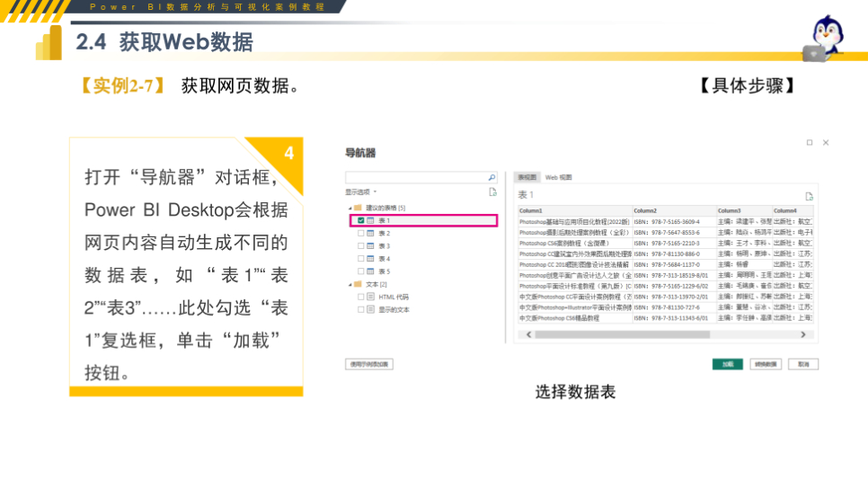Click cell ISBN: 978-7-313-13970-2/01
This screenshot has height=489, width=868.
click(x=674, y=297)
